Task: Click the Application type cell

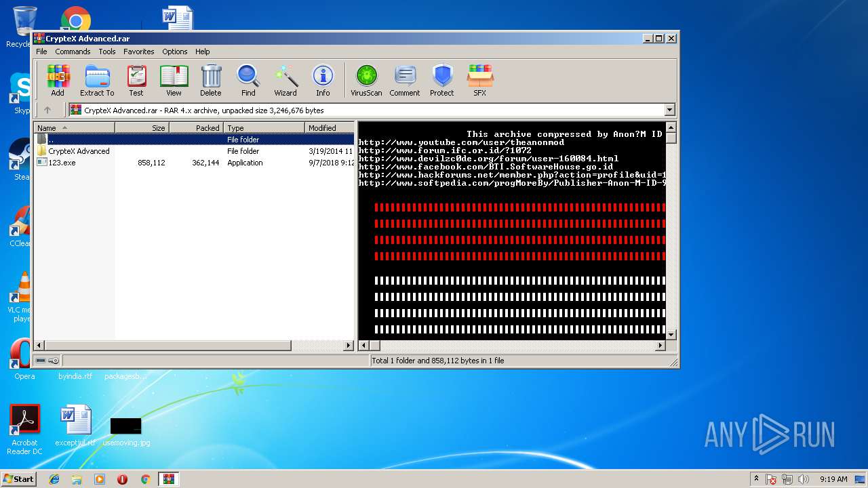Action: (x=245, y=163)
